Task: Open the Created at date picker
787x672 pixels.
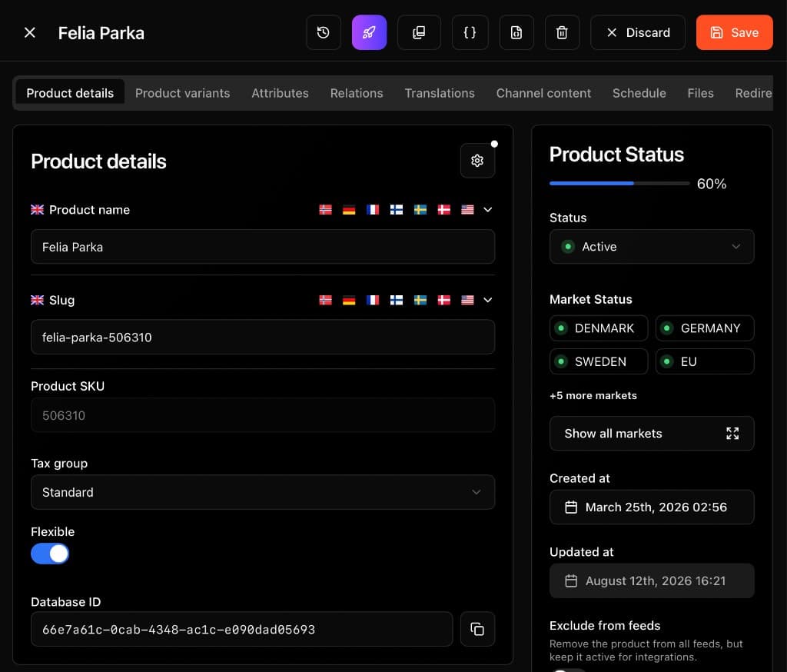Action: coord(652,507)
